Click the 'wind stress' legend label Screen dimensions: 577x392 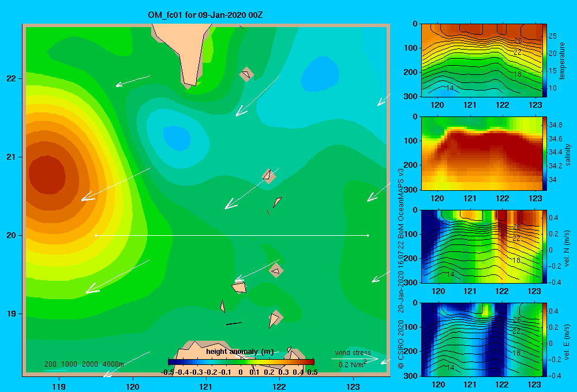pos(353,353)
